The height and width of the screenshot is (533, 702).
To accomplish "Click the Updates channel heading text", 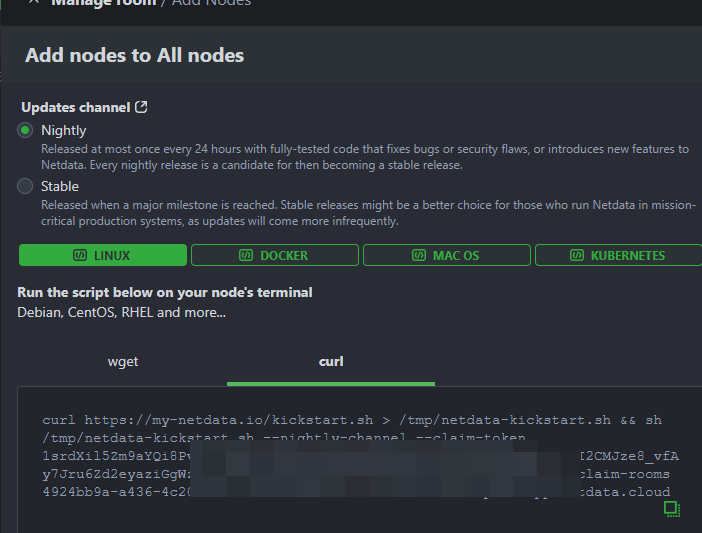I will pyautogui.click(x=75, y=107).
